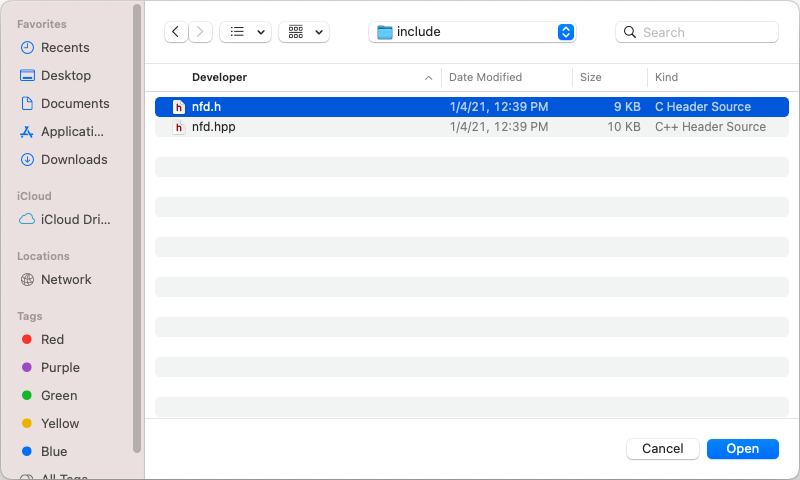Go to Desktop folder in sidebar
Screen dimensions: 800x480
pos(65,75)
